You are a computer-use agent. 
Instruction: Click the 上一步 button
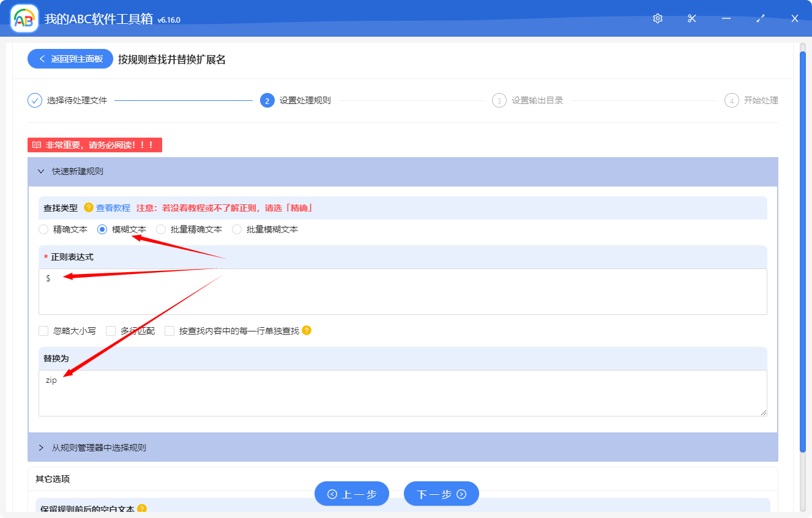pyautogui.click(x=352, y=494)
